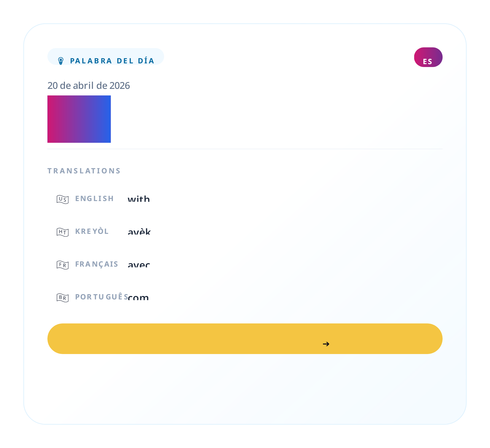Click the FR flag icon
The height and width of the screenshot is (448, 490).
(x=62, y=265)
